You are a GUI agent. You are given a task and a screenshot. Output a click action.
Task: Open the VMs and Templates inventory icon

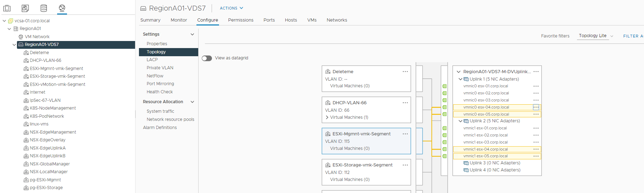[25, 8]
